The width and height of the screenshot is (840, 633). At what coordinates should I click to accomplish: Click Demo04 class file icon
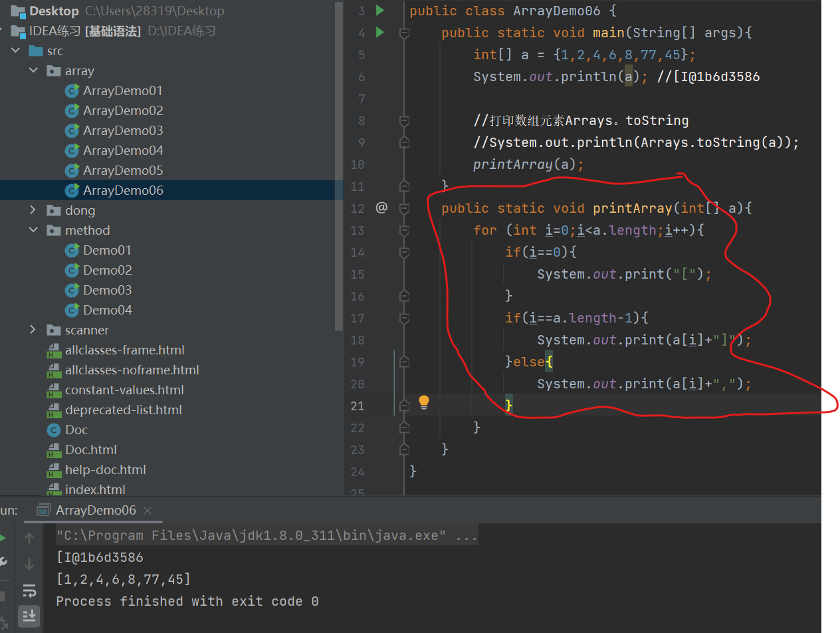(72, 310)
